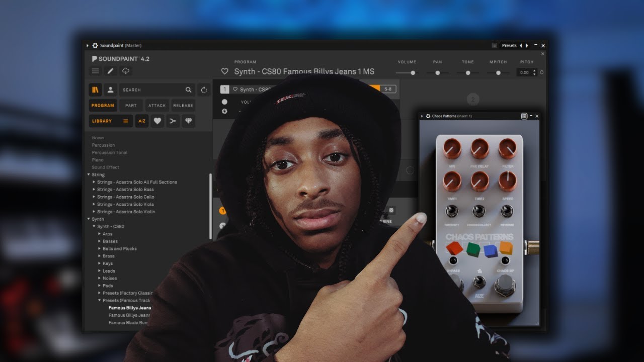Viewport: 644px width, 362px height.
Task: Switch to the Program tab
Action: [x=103, y=106]
